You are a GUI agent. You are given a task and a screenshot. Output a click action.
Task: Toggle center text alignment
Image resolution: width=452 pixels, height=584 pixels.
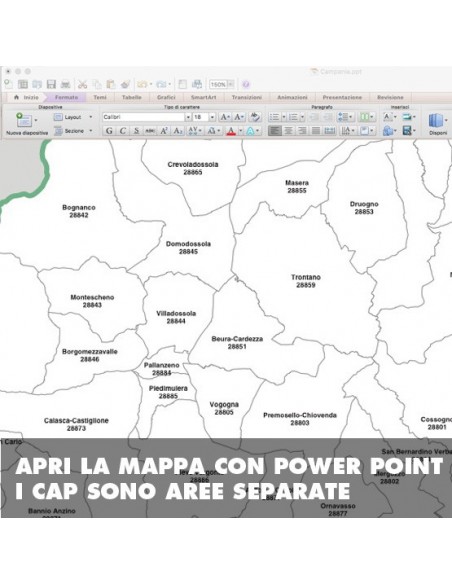click(x=289, y=131)
